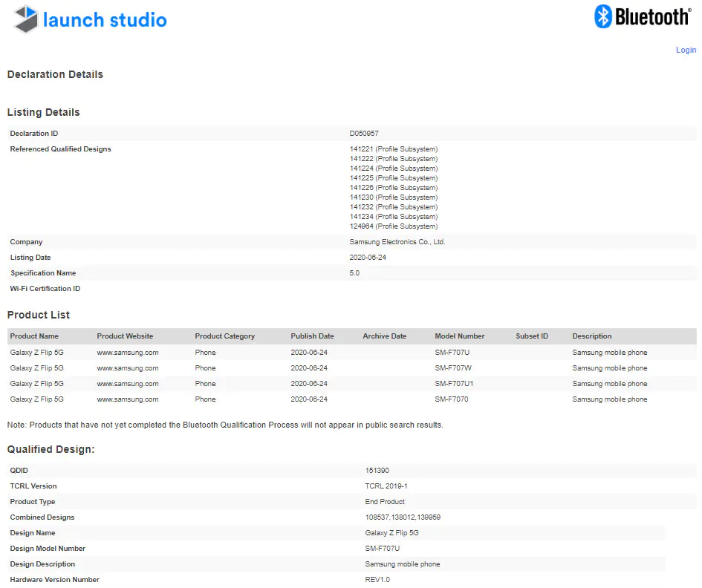Click the Subset ID column header
The image size is (702, 588).
(532, 336)
